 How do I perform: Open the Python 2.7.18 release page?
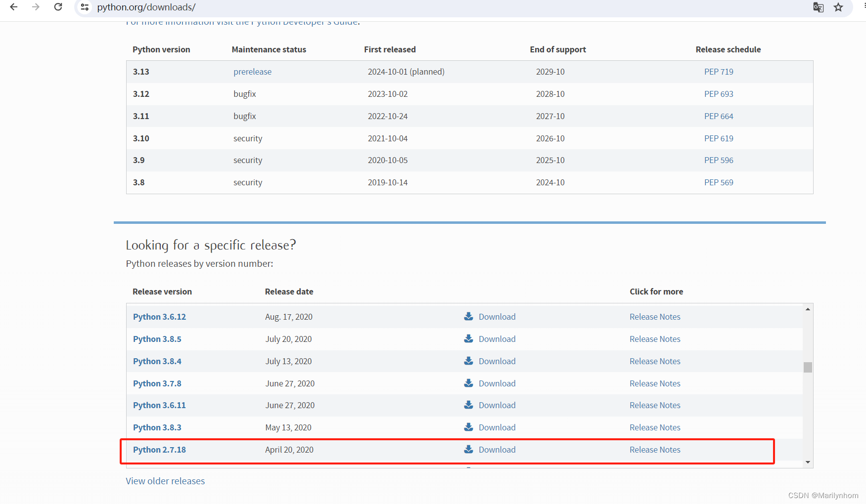click(x=159, y=450)
